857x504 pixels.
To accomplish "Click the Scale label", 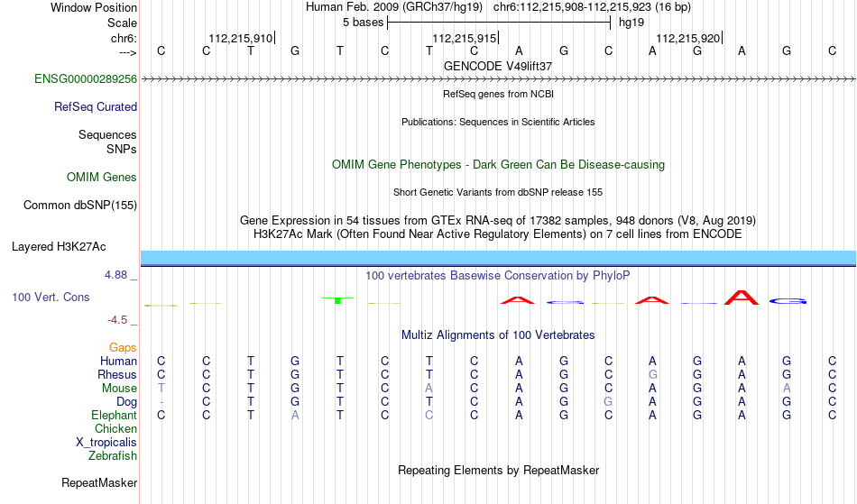I will (x=123, y=23).
